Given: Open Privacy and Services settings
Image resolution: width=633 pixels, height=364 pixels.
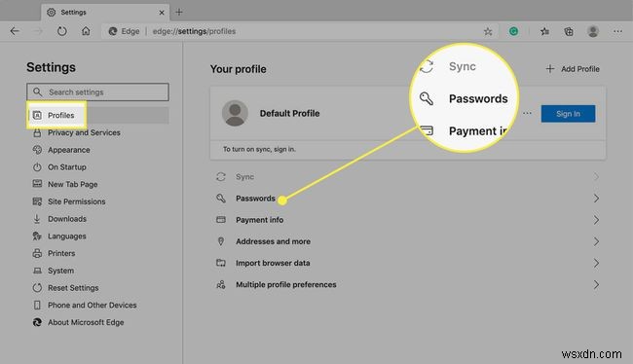Looking at the screenshot, I should 84,132.
